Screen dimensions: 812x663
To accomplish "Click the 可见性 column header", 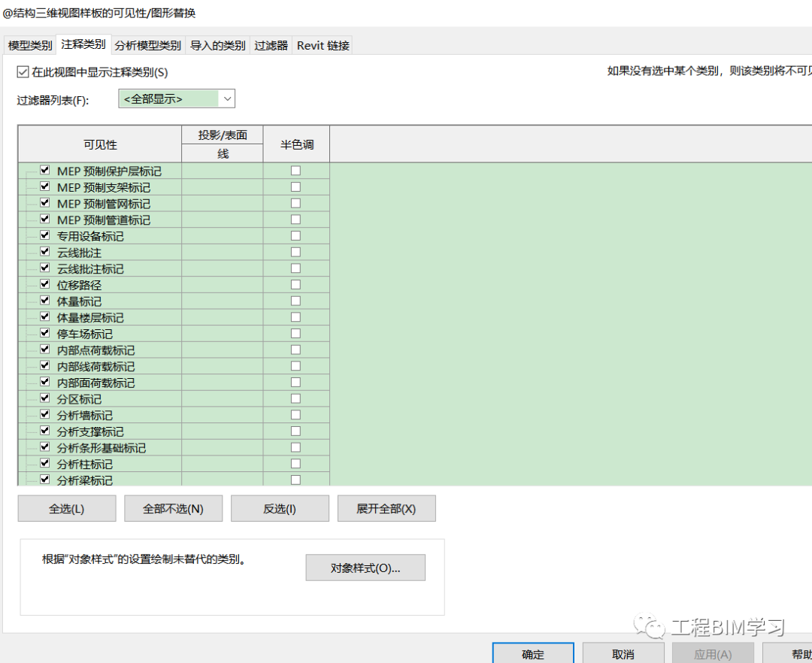I will [x=100, y=144].
